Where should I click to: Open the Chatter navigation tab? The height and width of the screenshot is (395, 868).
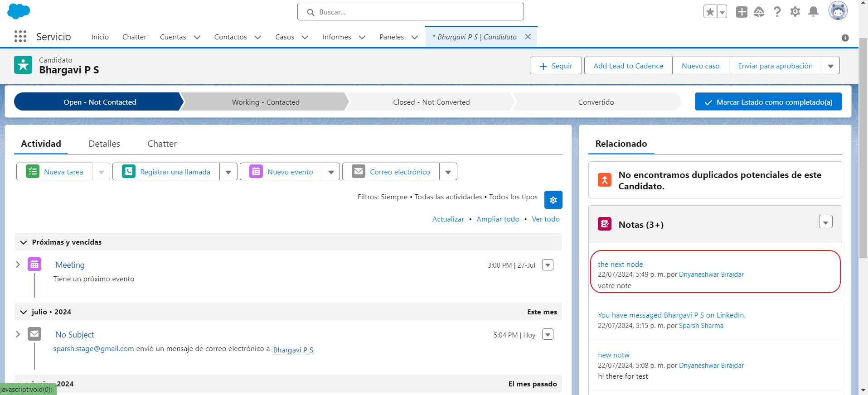pos(134,37)
